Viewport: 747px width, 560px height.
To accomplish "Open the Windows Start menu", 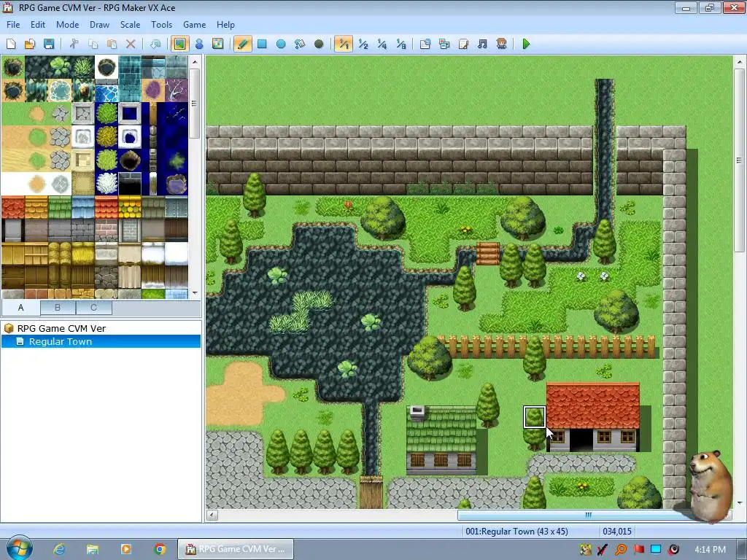I will pyautogui.click(x=19, y=548).
